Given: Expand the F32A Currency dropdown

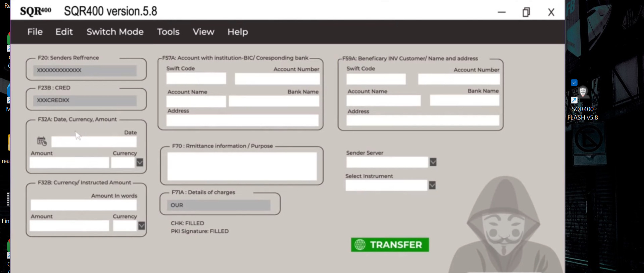Looking at the screenshot, I should tap(140, 162).
